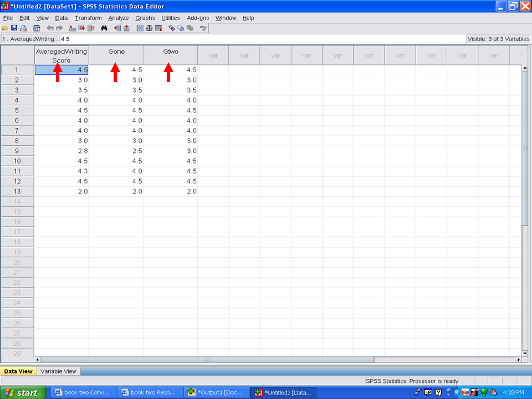The height and width of the screenshot is (399, 532).
Task: Click the Insert Variable toolbar icon
Action: (126, 28)
